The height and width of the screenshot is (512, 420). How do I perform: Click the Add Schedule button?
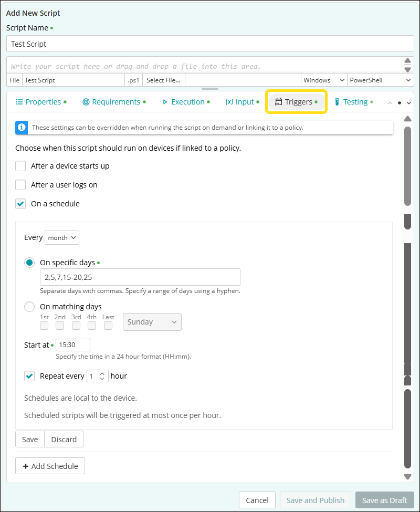click(x=50, y=466)
